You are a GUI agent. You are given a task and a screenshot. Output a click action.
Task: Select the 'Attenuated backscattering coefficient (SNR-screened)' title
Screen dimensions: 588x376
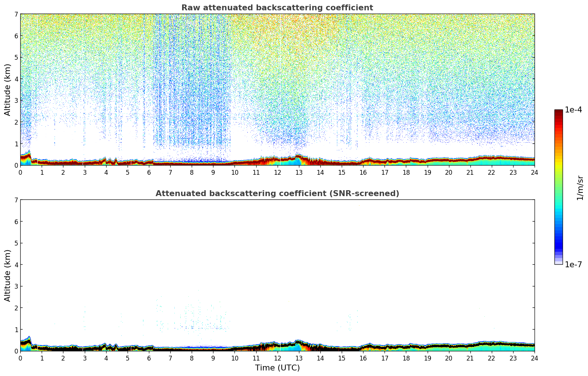tap(277, 194)
